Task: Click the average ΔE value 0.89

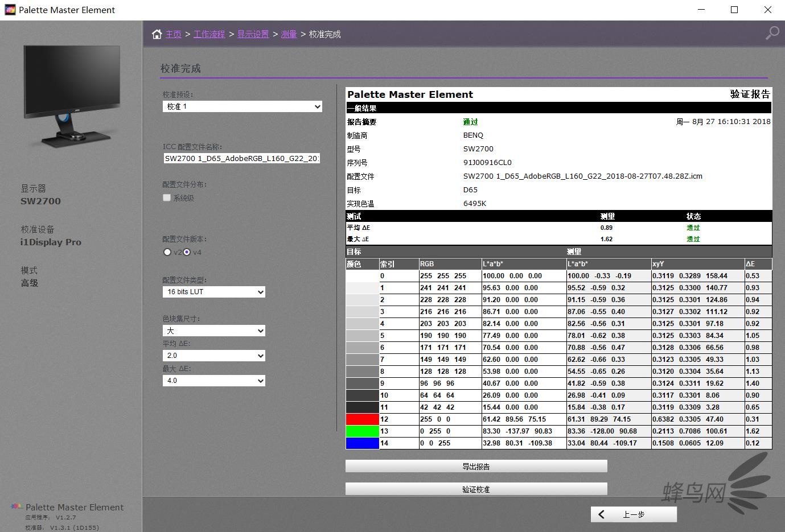Action: (x=606, y=228)
